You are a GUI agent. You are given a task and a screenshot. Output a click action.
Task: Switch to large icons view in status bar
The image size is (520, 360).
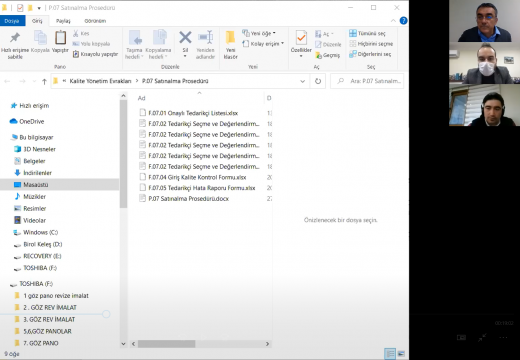[401, 353]
